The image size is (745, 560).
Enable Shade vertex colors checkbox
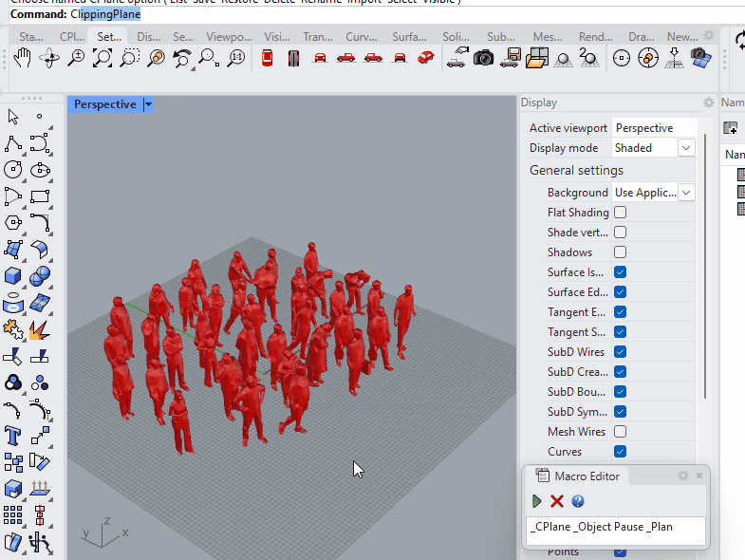pyautogui.click(x=620, y=232)
